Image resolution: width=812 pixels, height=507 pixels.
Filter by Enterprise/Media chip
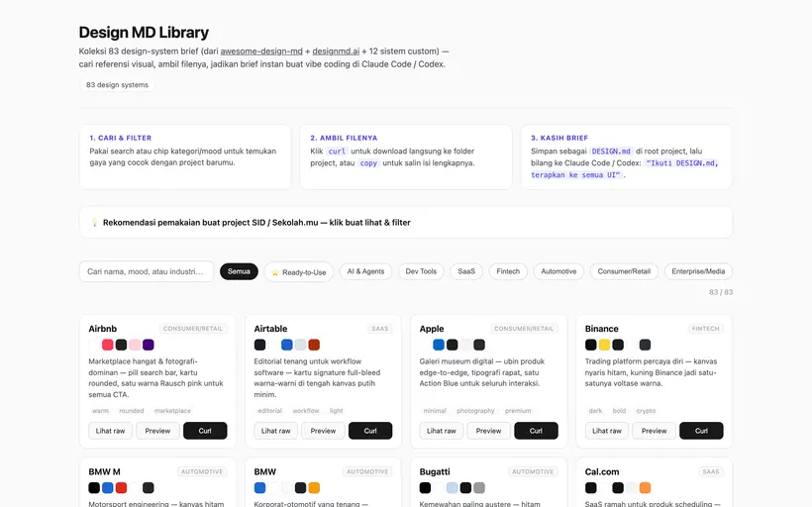698,271
